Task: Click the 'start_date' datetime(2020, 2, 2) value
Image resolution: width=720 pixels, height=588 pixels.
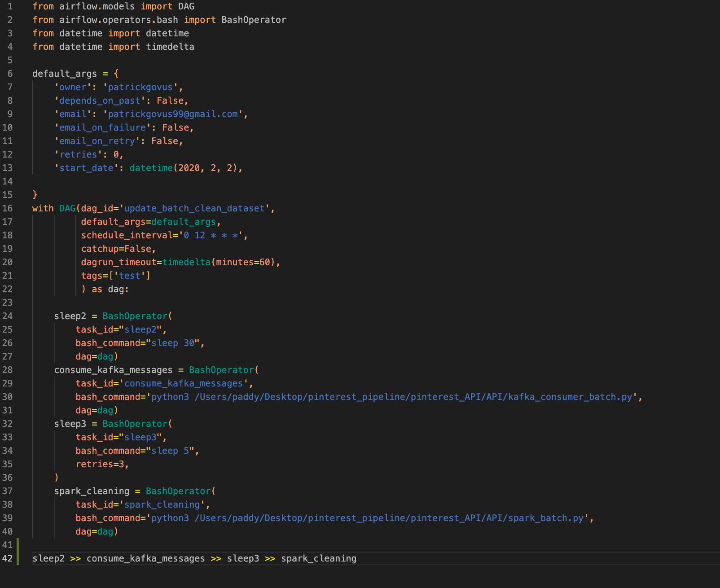Action: 185,168
